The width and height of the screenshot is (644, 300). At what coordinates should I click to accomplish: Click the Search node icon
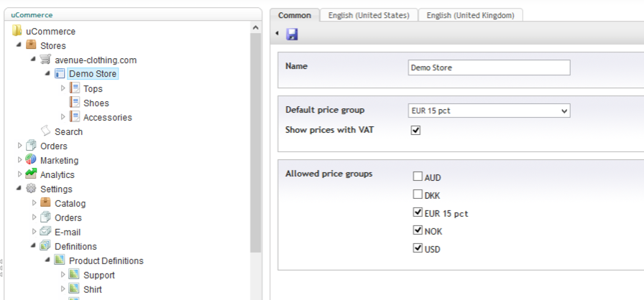45,131
